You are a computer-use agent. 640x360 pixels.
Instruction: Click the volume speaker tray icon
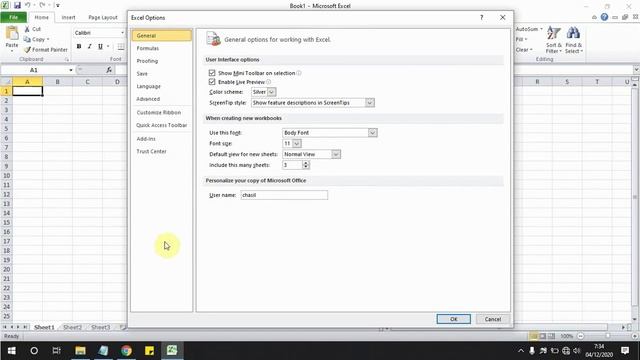577,350
